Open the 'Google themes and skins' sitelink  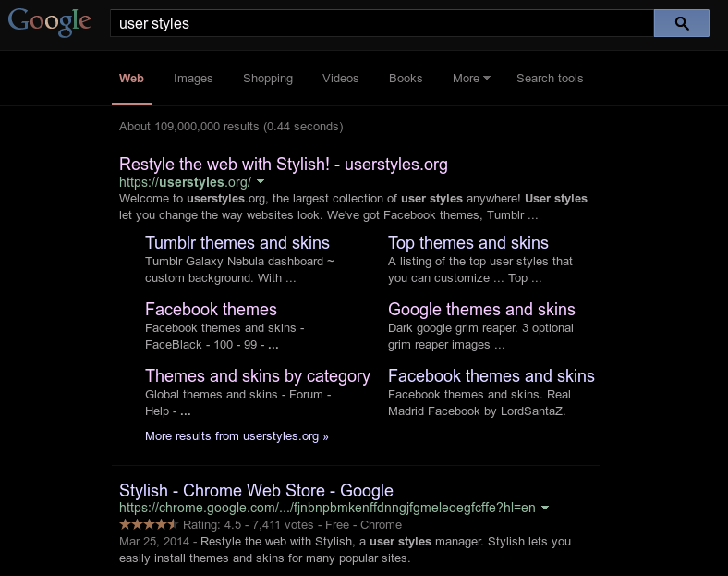point(481,310)
